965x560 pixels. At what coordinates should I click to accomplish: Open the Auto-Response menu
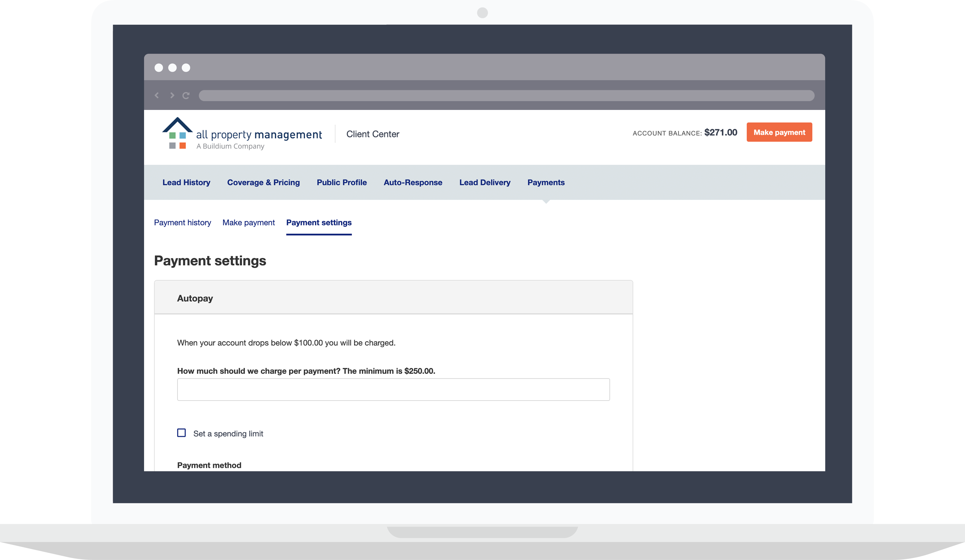(x=413, y=183)
